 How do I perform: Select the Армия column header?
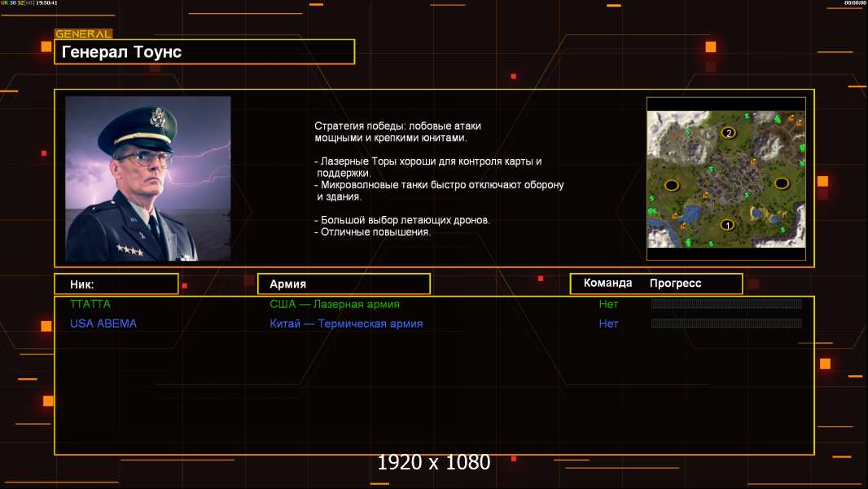click(343, 284)
